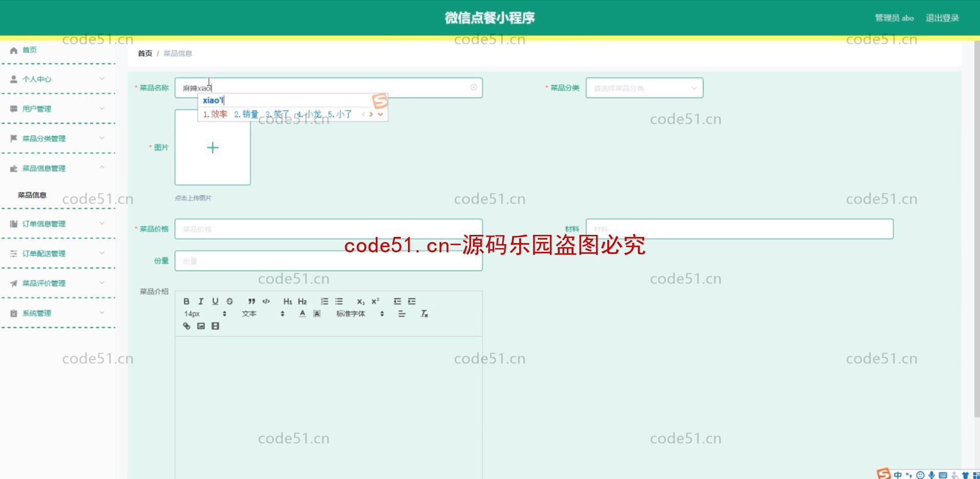Insert a bulleted list
The height and width of the screenshot is (479, 980).
[338, 301]
